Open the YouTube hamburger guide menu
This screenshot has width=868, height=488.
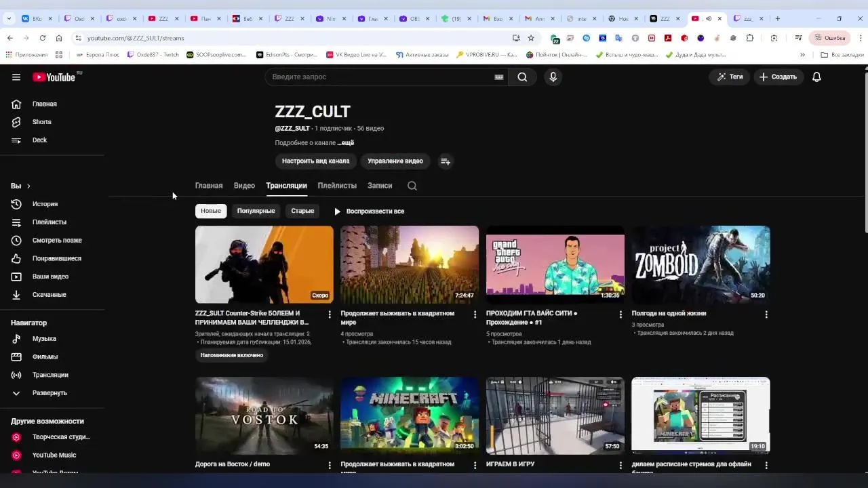16,77
